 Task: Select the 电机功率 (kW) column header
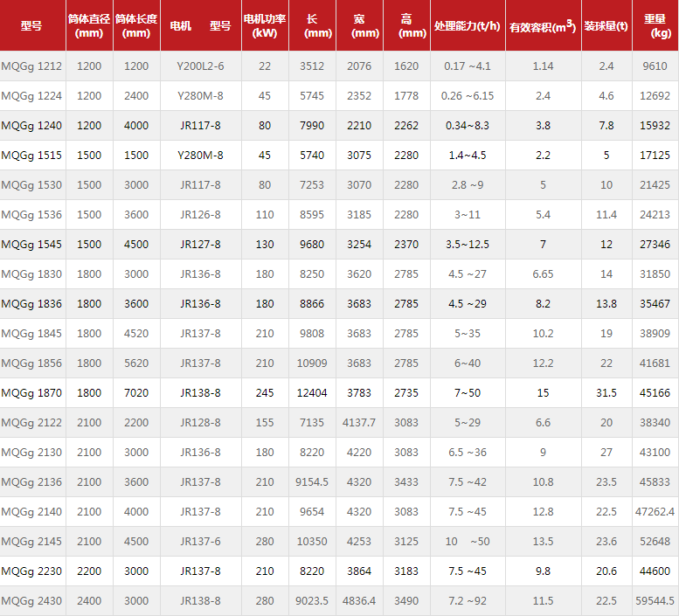pyautogui.click(x=265, y=25)
